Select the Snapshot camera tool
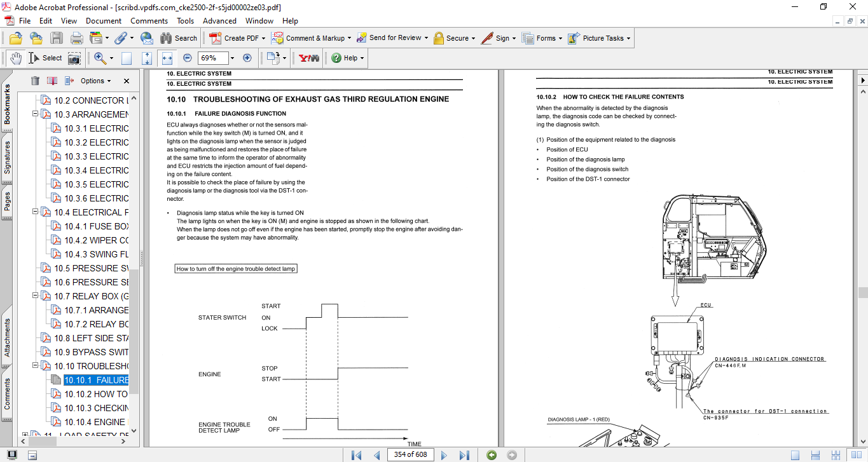This screenshot has height=462, width=868. point(74,58)
